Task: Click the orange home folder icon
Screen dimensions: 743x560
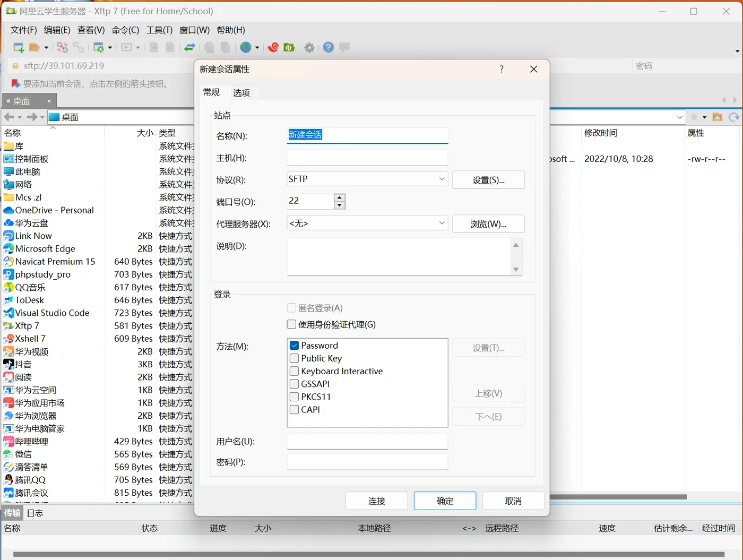Action: (x=718, y=117)
